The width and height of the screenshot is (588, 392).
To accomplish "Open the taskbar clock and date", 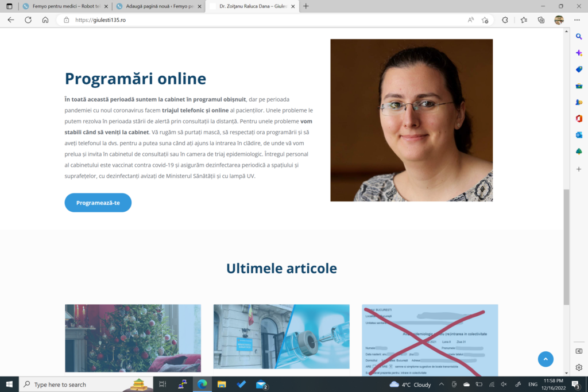I will (554, 384).
